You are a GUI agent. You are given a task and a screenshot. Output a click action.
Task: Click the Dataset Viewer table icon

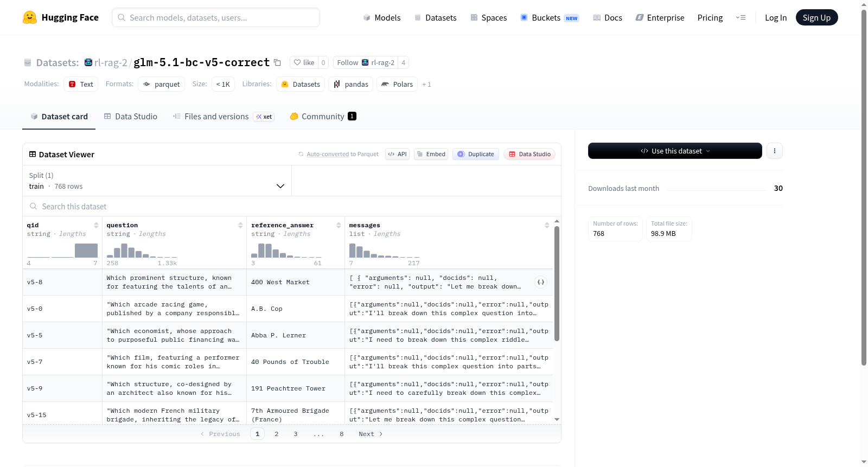[x=33, y=154]
